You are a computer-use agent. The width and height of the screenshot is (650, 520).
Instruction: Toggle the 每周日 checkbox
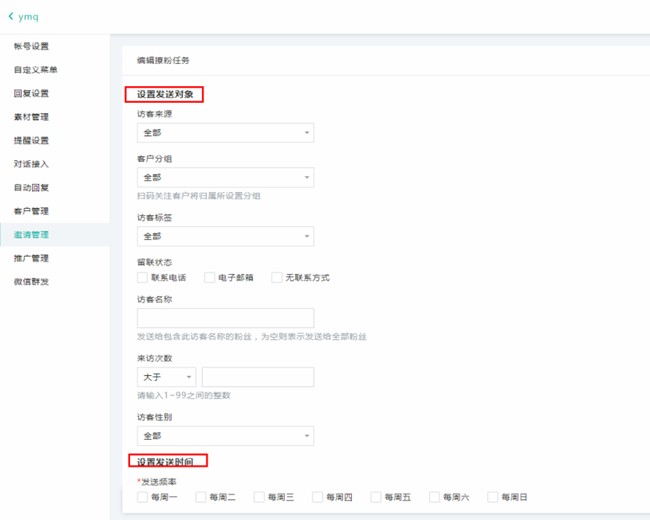click(x=493, y=497)
